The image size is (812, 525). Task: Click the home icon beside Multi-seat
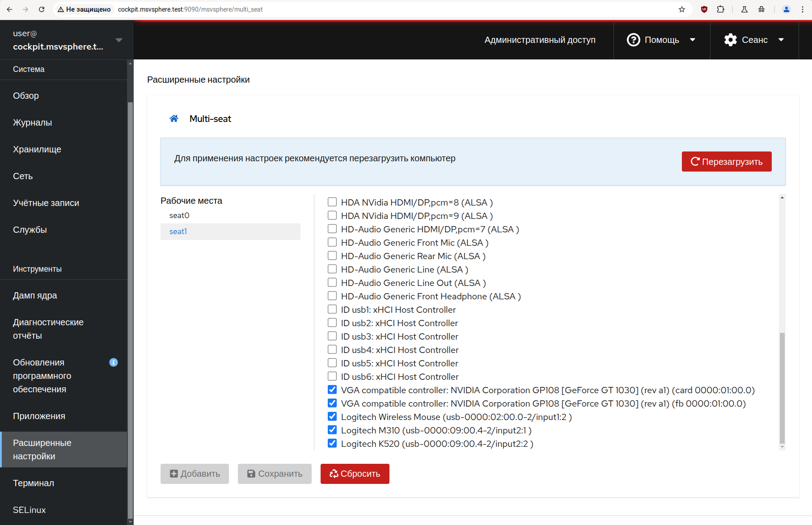point(174,118)
